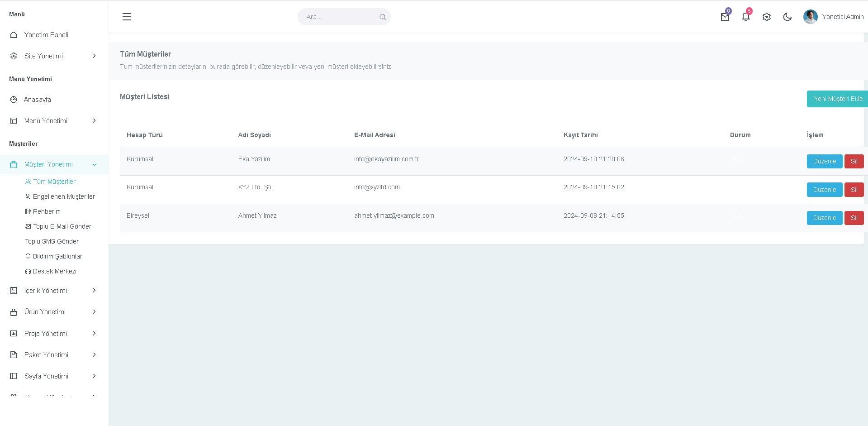Click the Sayfa Yönetimi panel icon
Viewport: 868px width, 426px height.
(14, 376)
